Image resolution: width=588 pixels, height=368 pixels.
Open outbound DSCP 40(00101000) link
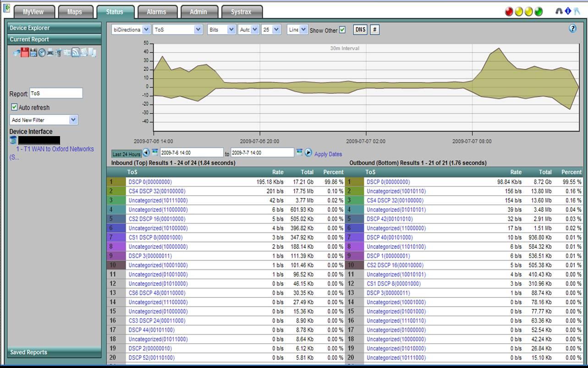tap(390, 237)
